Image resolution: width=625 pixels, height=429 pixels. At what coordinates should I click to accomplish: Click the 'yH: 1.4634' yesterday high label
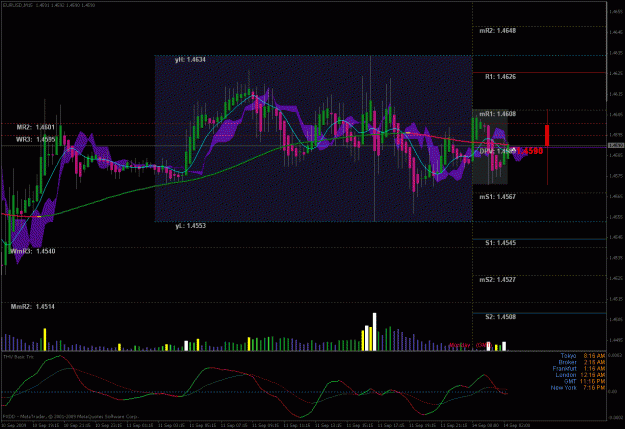pyautogui.click(x=190, y=60)
